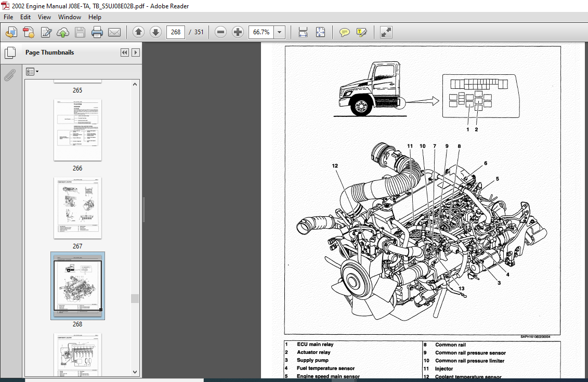Open the File menu
Screen dimensions: 588x382
8,17
